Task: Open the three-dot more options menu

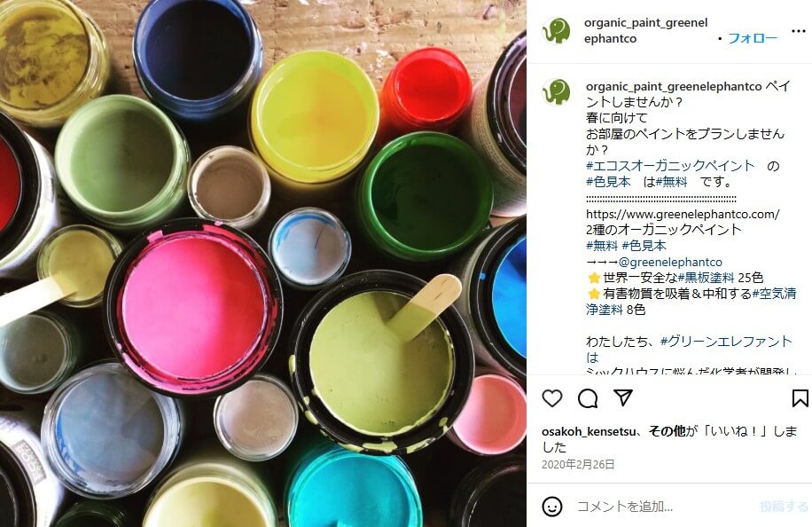Action: tap(799, 31)
